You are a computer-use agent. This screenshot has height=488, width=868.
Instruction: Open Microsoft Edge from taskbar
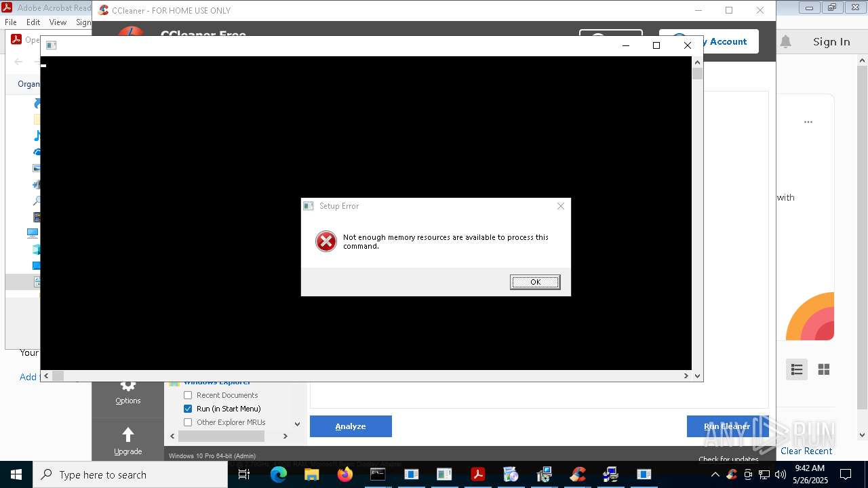tap(279, 474)
